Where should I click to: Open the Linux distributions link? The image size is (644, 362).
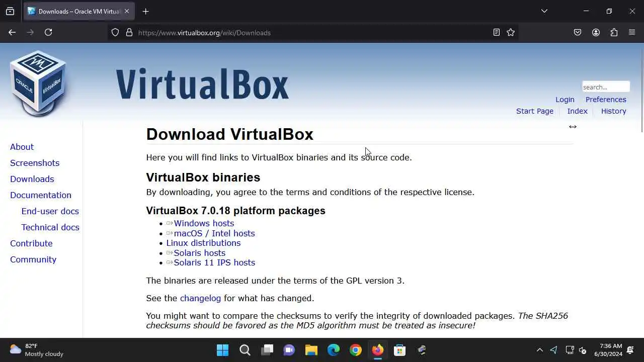click(203, 243)
